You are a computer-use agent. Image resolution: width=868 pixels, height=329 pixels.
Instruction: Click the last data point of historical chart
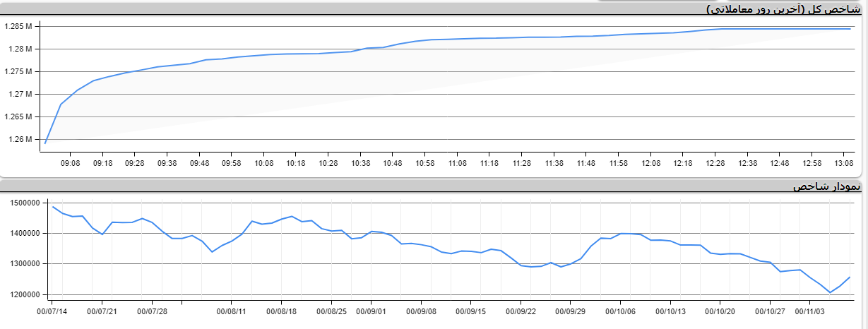(x=850, y=277)
